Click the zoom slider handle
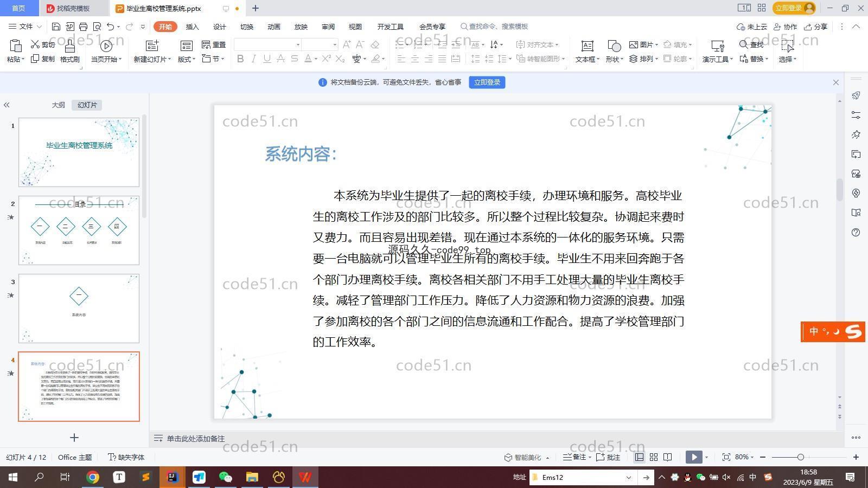This screenshot has width=868, height=488. (800, 457)
